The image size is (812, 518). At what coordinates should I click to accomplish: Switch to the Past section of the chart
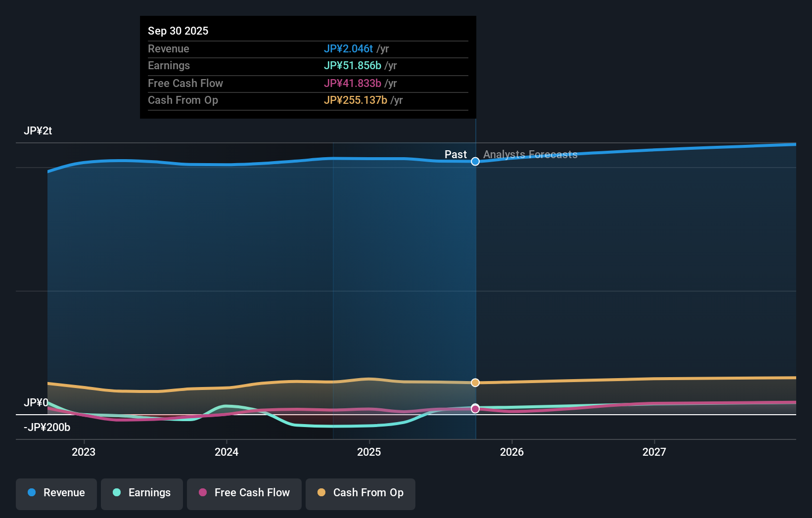click(x=455, y=154)
